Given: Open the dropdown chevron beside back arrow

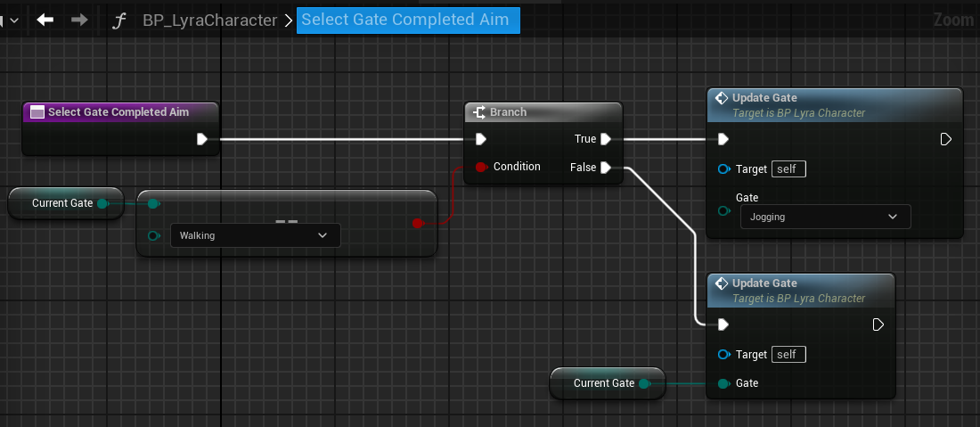Looking at the screenshot, I should click(x=13, y=20).
